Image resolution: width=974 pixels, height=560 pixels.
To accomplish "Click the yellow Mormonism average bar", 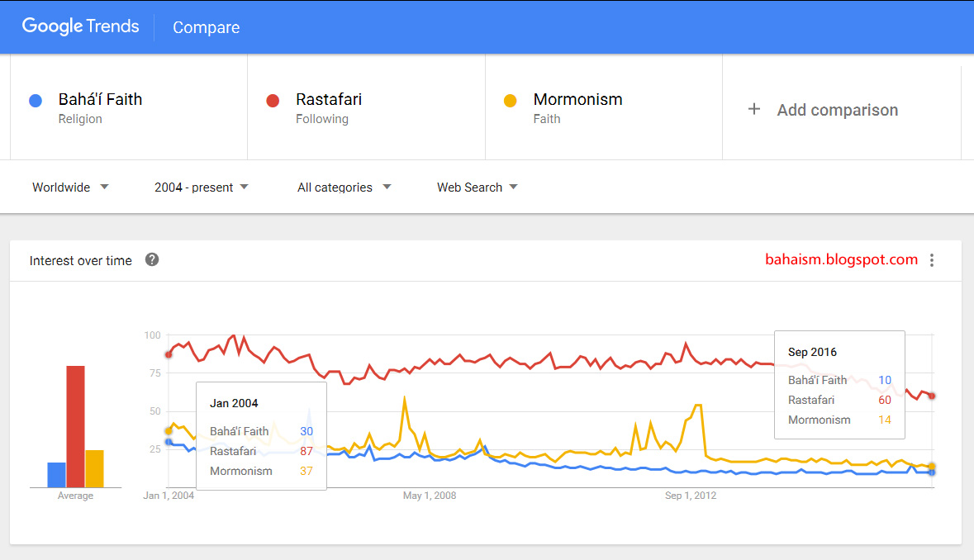I will coord(95,468).
